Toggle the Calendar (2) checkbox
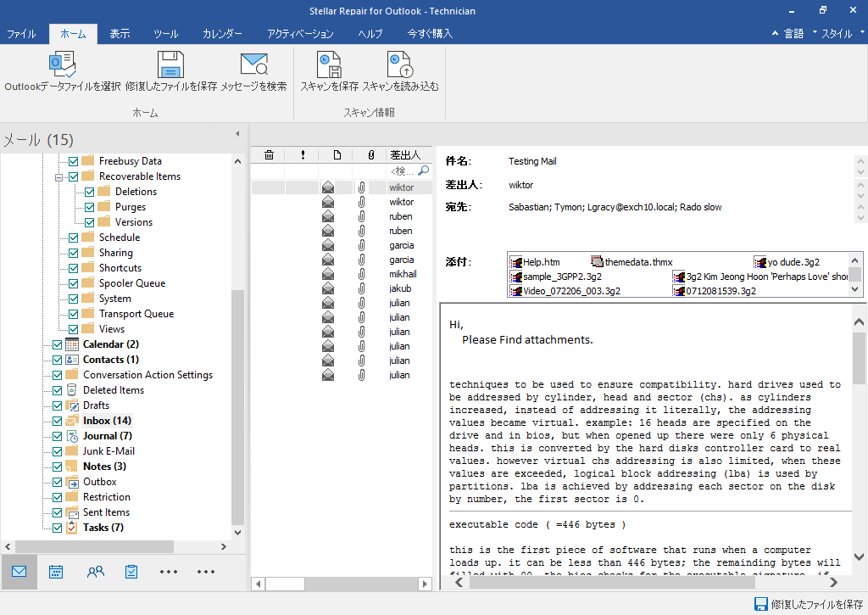Screen dimensions: 868x615 click(x=57, y=344)
